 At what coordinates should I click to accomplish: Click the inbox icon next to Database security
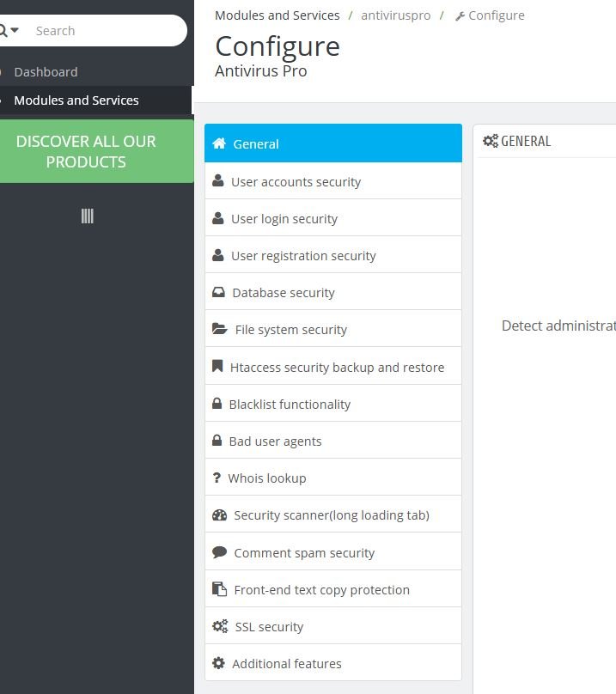218,292
